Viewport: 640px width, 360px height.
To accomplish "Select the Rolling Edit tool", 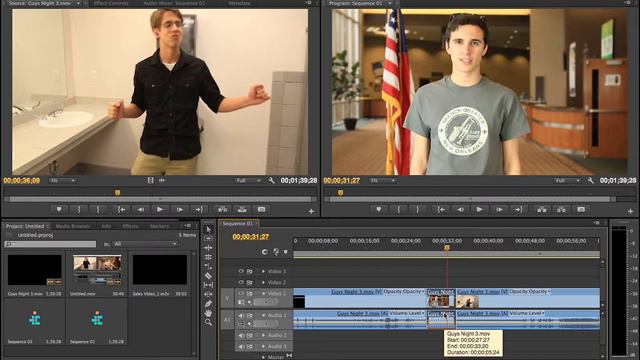I will click(208, 257).
